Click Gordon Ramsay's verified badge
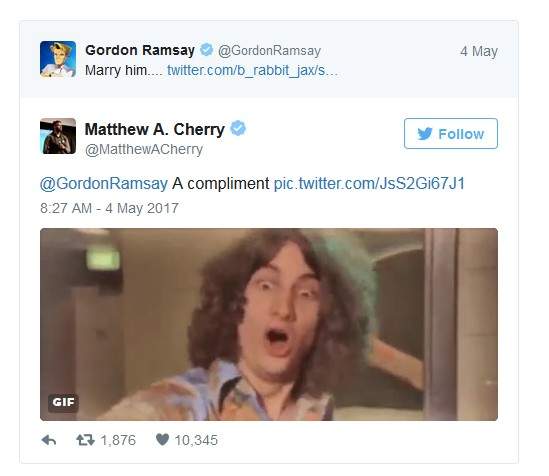This screenshot has height=476, width=549. (x=207, y=50)
